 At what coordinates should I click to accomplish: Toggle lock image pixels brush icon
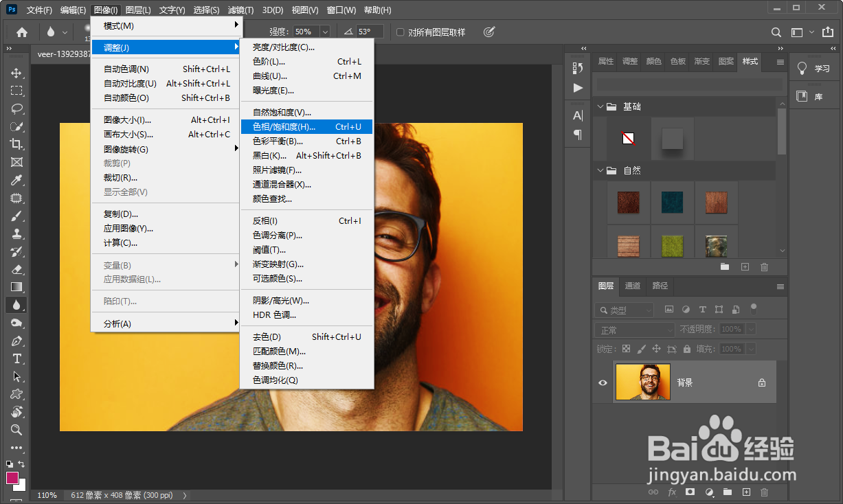click(642, 349)
